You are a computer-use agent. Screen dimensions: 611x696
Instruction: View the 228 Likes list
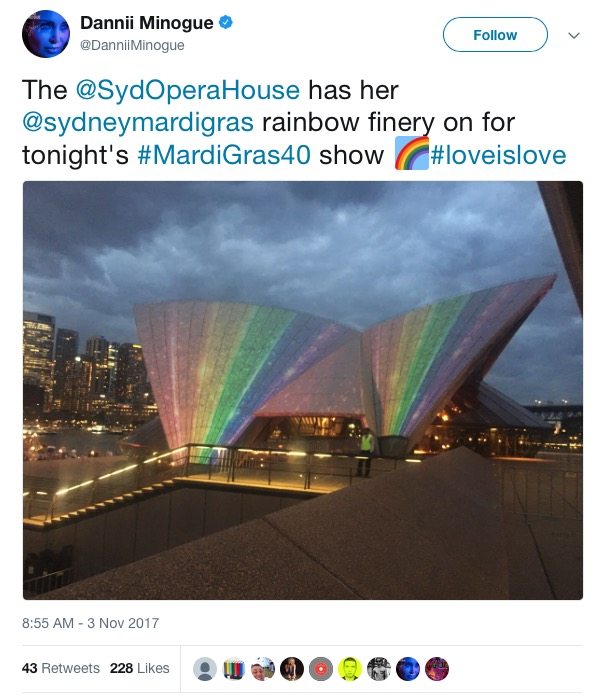coord(140,668)
